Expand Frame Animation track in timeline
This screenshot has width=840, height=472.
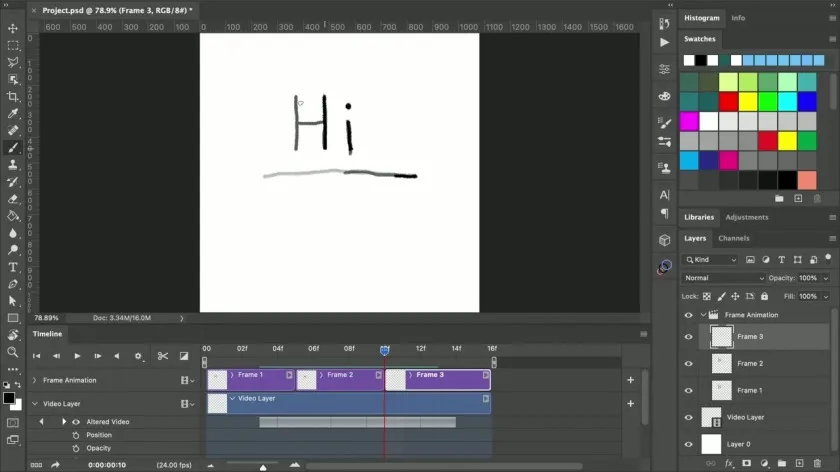click(34, 380)
